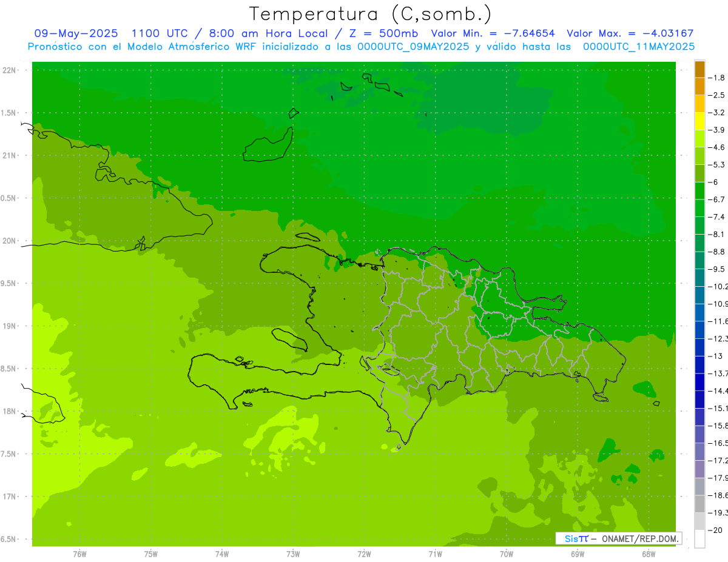Click the "-10.2" colorbar value
Image resolution: width=728 pixels, height=562 pixels.
pos(719,287)
